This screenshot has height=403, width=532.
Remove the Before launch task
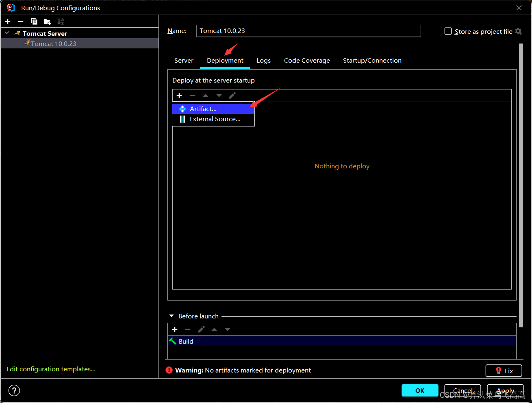188,329
